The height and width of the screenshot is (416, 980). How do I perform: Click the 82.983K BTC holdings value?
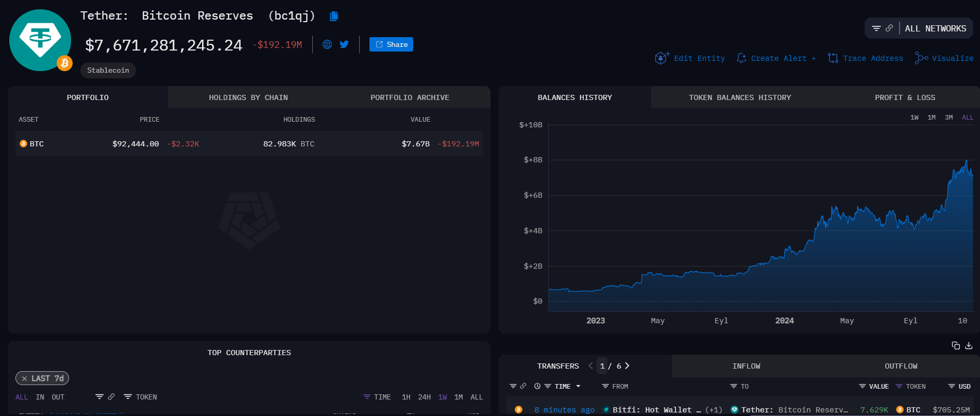click(289, 144)
